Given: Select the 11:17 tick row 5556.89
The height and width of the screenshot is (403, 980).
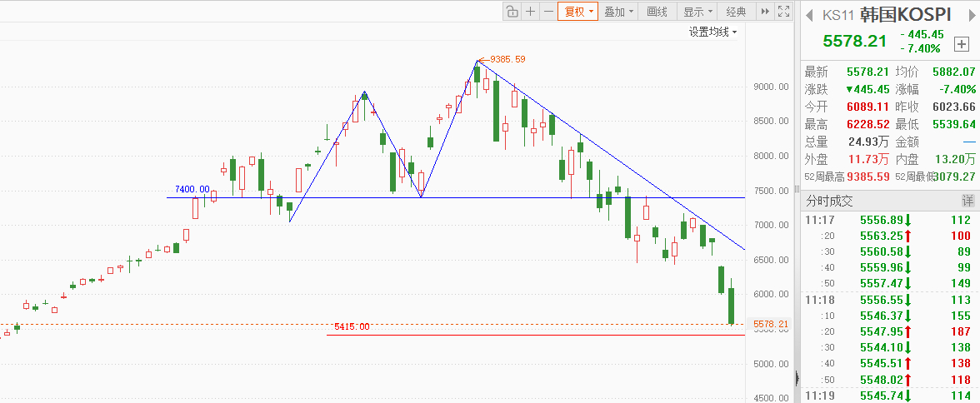Looking at the screenshot, I should [888, 220].
